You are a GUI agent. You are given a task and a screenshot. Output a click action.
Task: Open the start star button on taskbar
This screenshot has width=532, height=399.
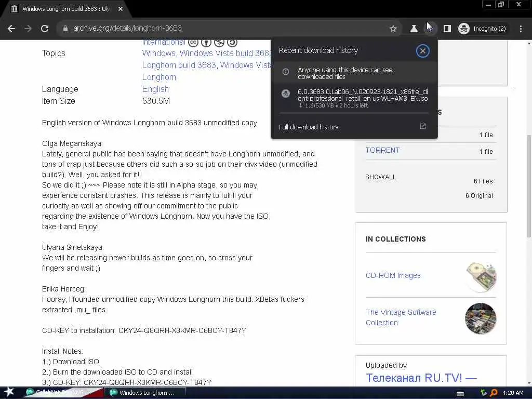[9, 392]
